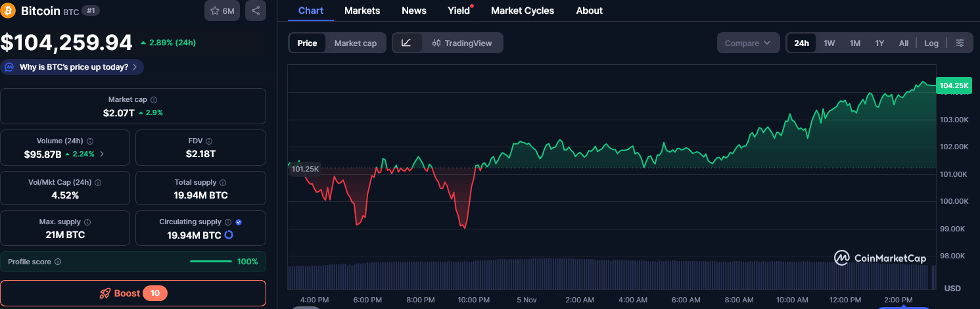Click Market cap info icon

point(154,100)
